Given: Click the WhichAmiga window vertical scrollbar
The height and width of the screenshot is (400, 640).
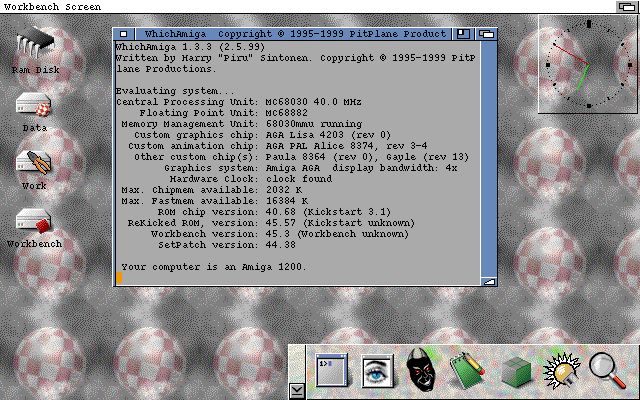Looking at the screenshot, I should click(x=489, y=158).
